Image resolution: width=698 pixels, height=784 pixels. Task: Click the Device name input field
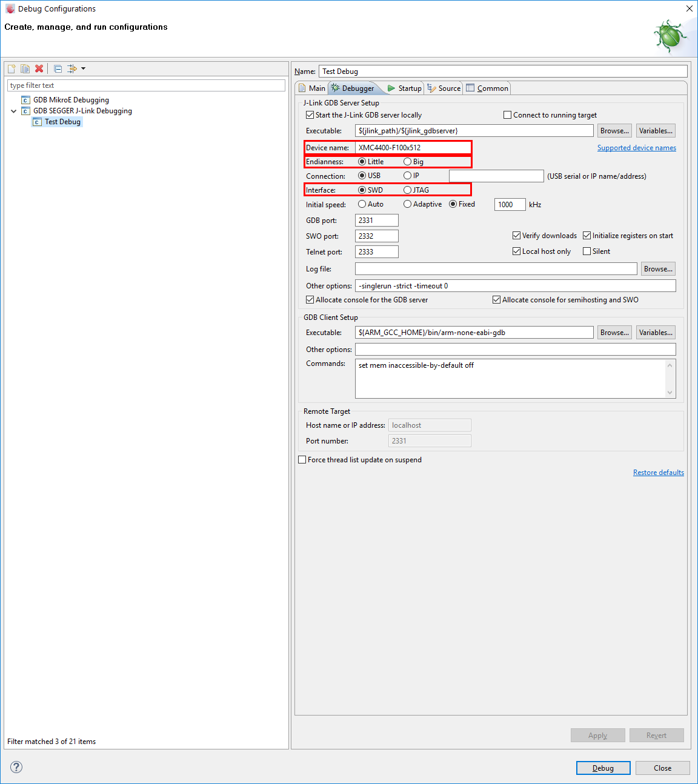coord(412,148)
